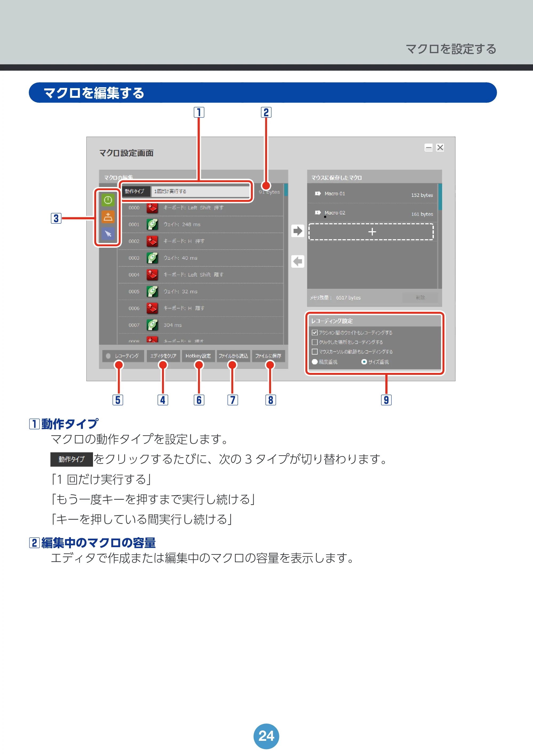Click the red key-release icon on row 0006
The image size is (533, 756).
(x=152, y=308)
